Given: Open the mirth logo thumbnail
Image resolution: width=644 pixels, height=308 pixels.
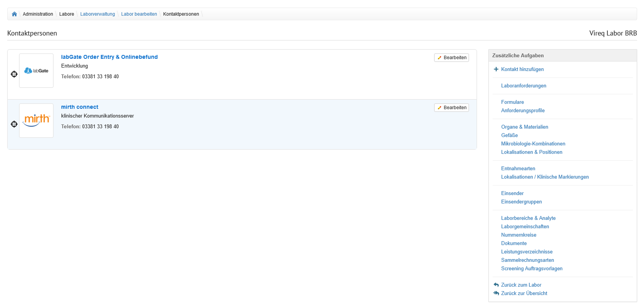Looking at the screenshot, I should coord(36,121).
